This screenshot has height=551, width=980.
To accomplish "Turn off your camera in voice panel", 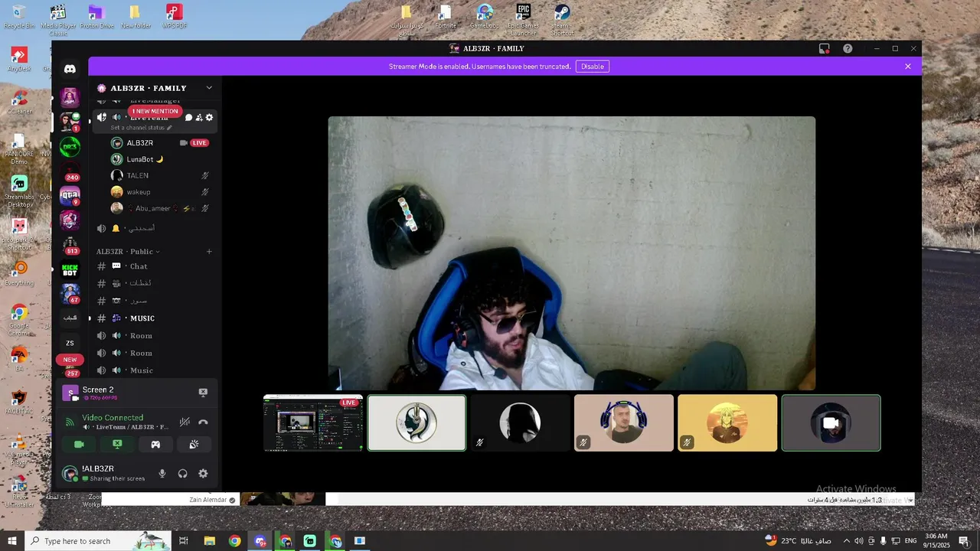I will coord(78,444).
